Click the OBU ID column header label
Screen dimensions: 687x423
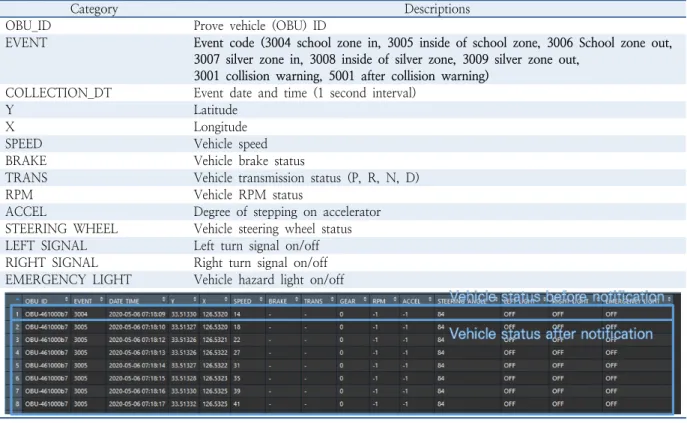coord(36,301)
